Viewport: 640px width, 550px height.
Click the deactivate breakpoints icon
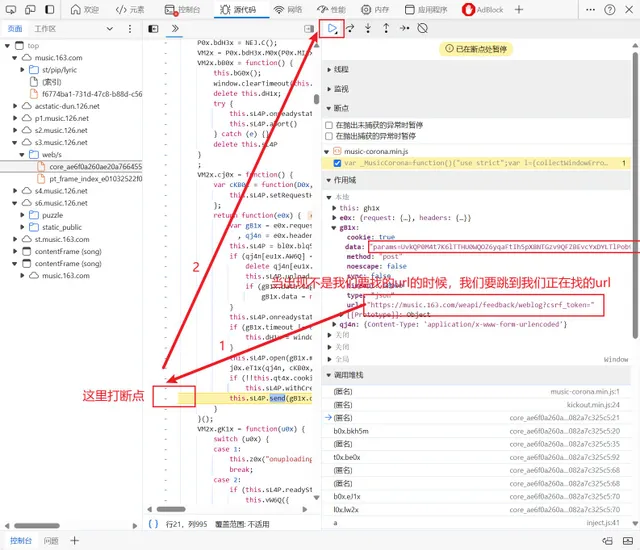[423, 28]
